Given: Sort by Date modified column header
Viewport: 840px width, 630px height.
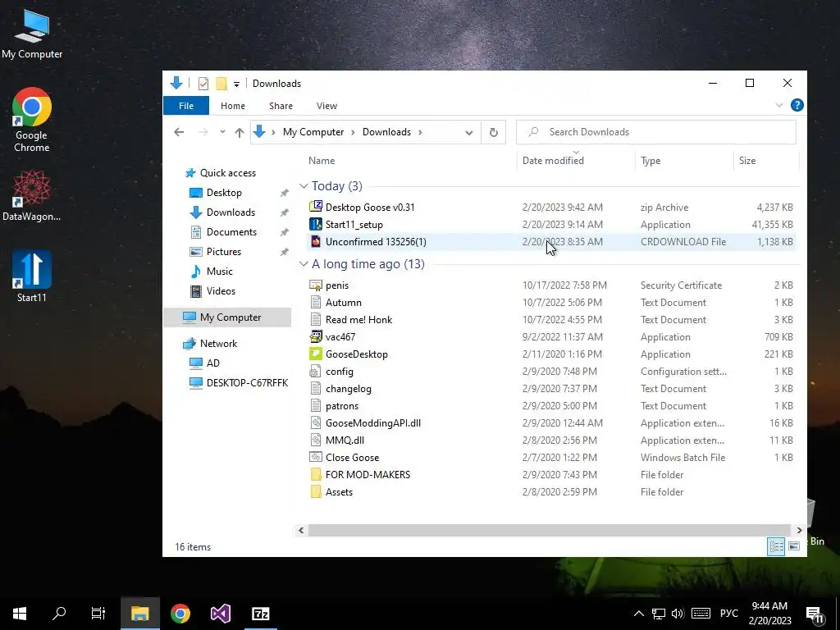Looking at the screenshot, I should pos(553,161).
